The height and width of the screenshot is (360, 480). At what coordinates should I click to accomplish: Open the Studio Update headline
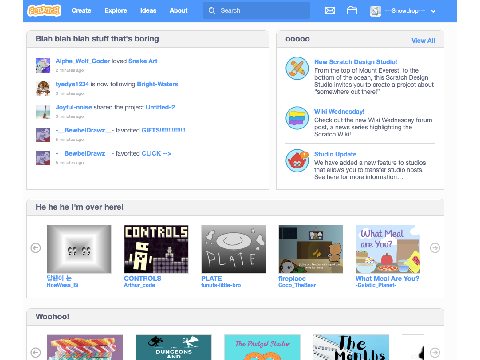335,154
